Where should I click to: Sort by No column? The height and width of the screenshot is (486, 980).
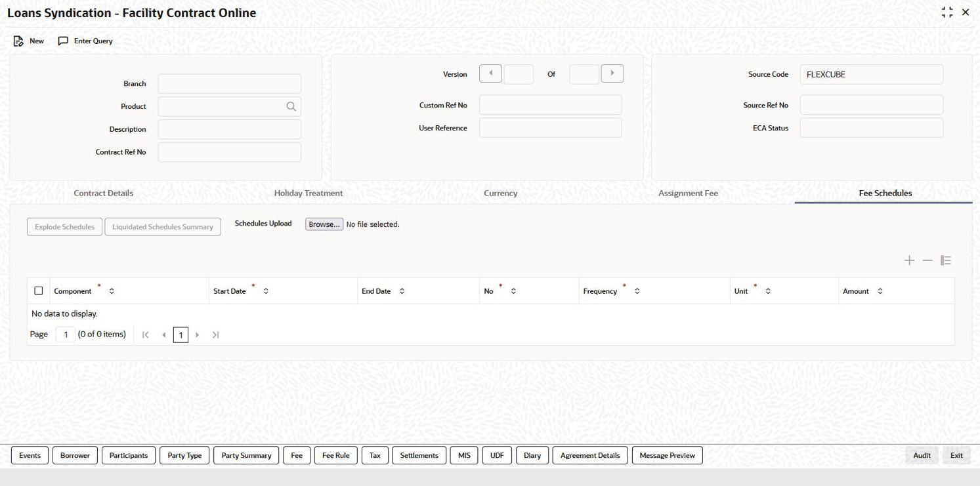pyautogui.click(x=513, y=291)
